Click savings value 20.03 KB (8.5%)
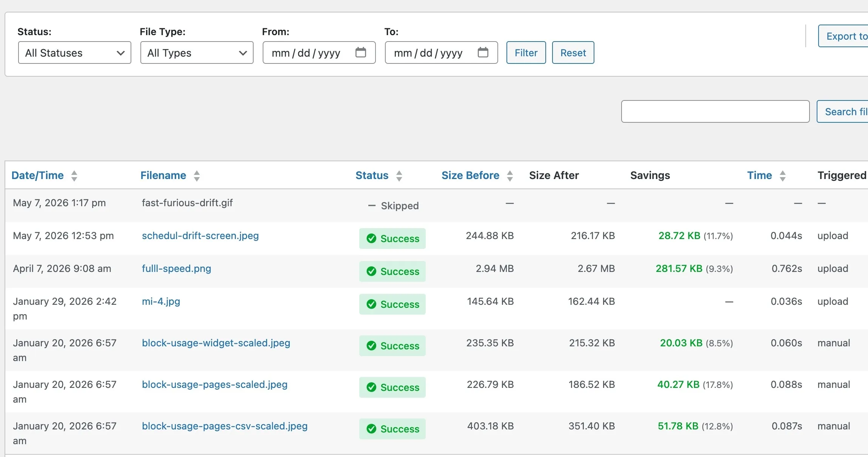 [696, 343]
